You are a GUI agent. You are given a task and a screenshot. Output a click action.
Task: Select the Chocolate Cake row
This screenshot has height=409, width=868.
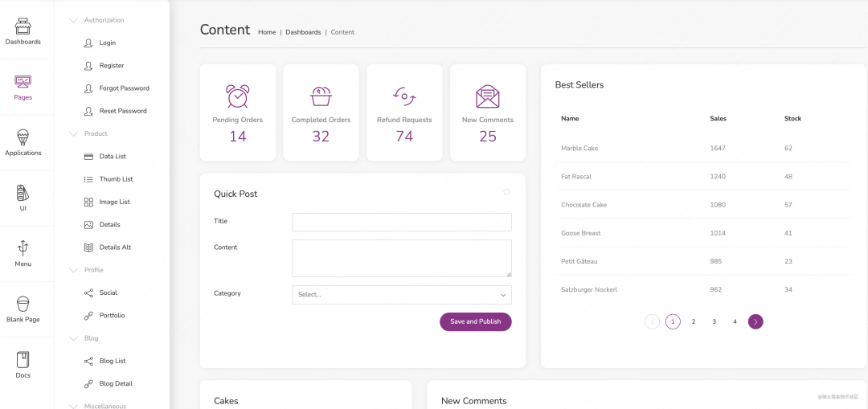703,205
